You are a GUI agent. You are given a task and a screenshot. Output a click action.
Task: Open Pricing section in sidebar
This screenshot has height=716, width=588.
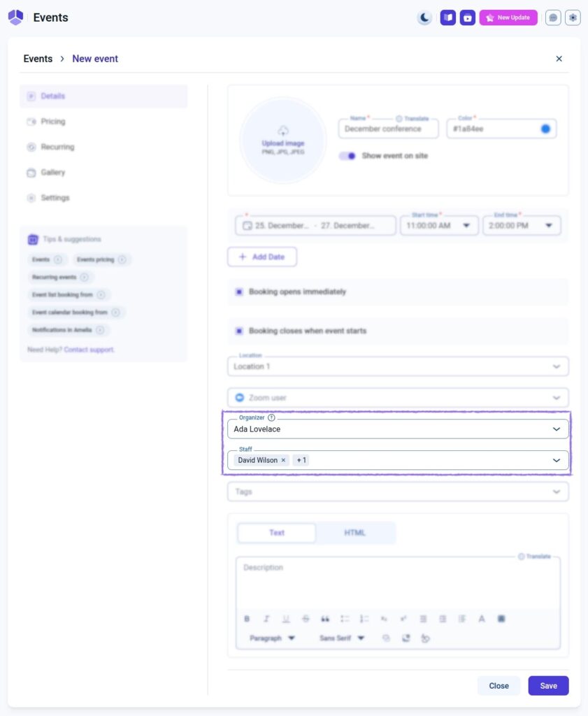point(52,122)
